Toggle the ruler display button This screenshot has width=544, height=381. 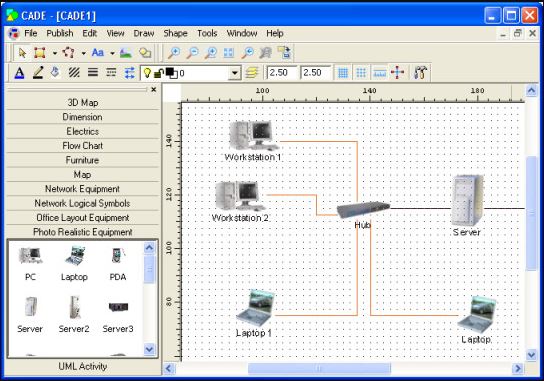(x=380, y=73)
